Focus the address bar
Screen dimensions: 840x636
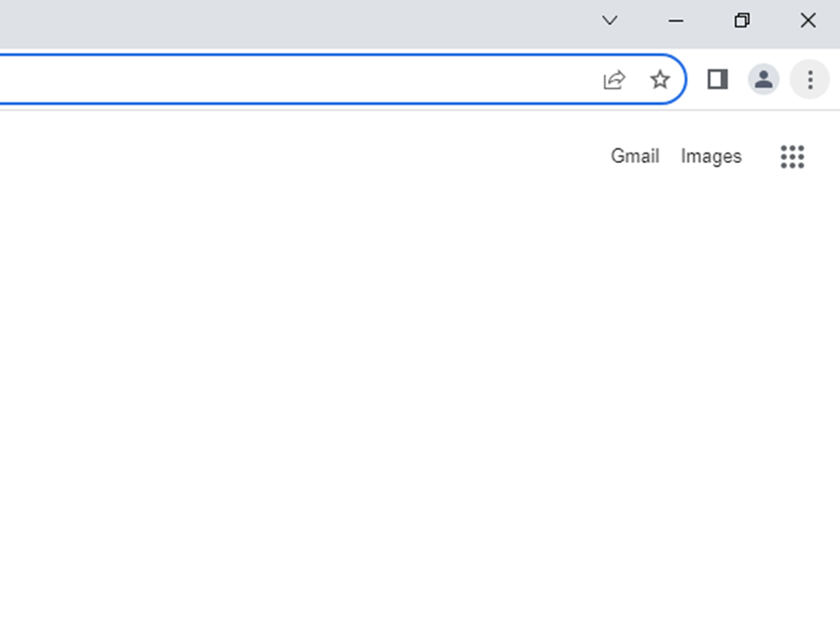[x=276, y=80]
